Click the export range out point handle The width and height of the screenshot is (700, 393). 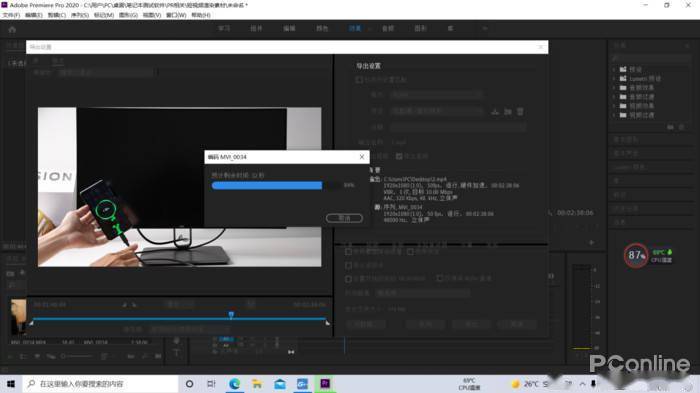click(x=327, y=322)
